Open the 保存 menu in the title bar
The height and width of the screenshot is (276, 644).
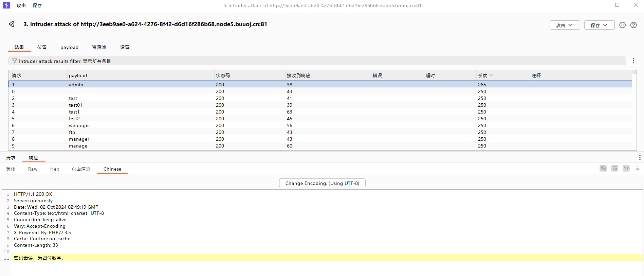coord(37,5)
